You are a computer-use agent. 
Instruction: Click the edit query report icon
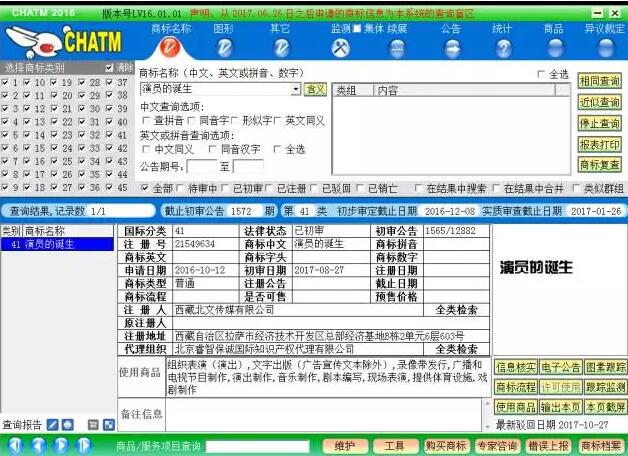[x=52, y=425]
